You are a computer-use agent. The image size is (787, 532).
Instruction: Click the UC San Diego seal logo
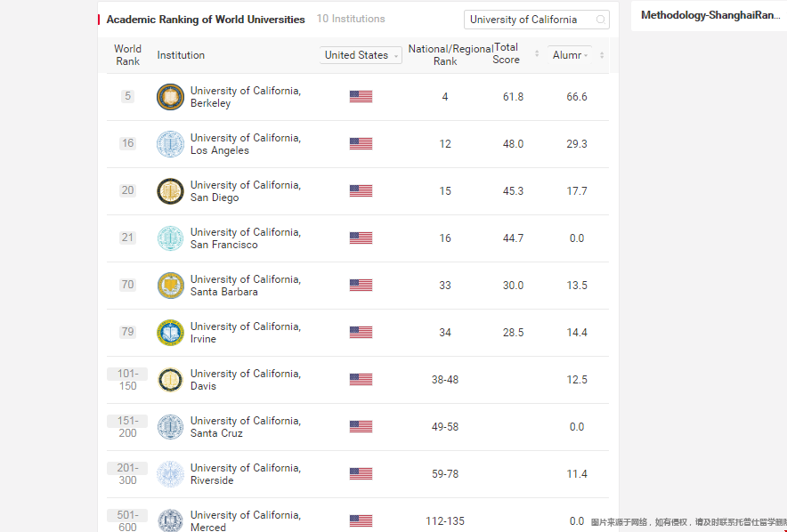click(x=170, y=191)
